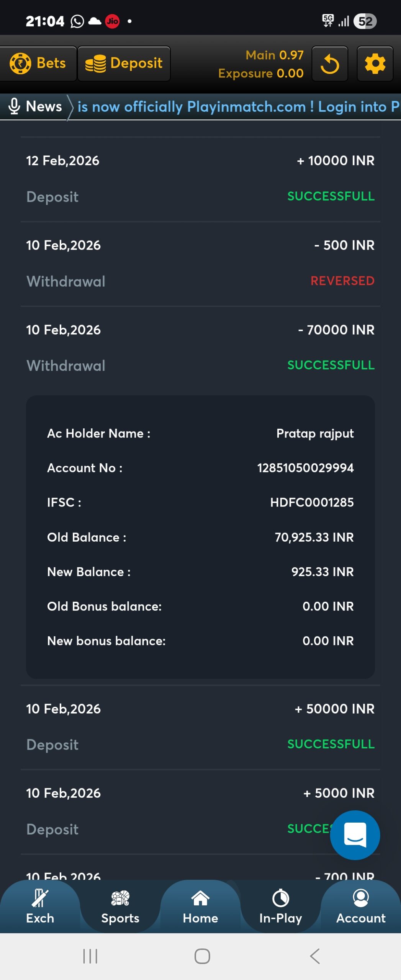This screenshot has height=980, width=401.
Task: Go to the Exch tab
Action: (40, 906)
